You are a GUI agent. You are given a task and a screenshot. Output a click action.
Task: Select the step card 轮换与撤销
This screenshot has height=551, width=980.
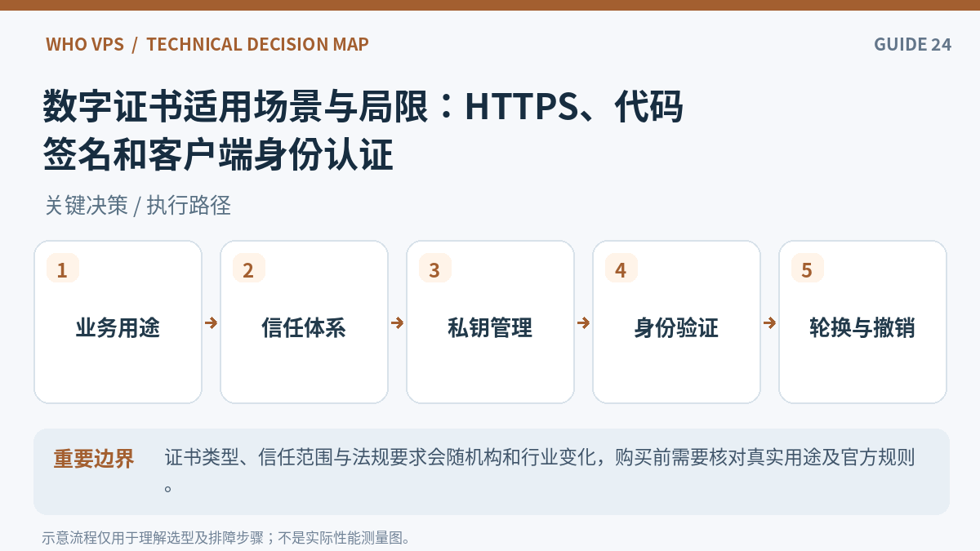click(862, 322)
